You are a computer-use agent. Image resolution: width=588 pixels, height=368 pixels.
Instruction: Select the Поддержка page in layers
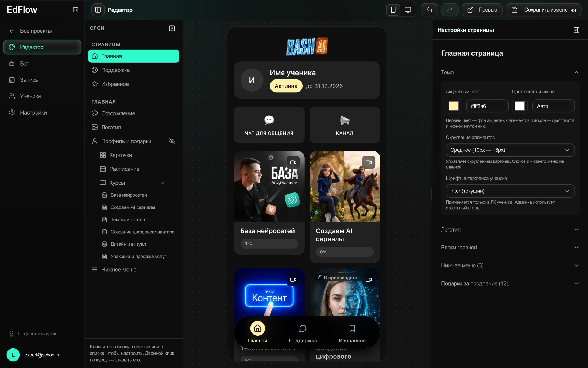pyautogui.click(x=134, y=70)
